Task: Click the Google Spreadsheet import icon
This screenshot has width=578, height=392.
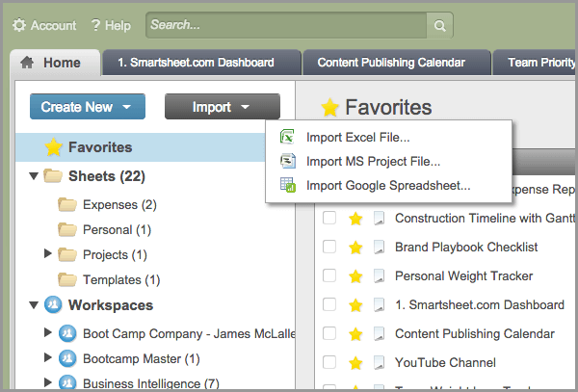Action: [287, 185]
